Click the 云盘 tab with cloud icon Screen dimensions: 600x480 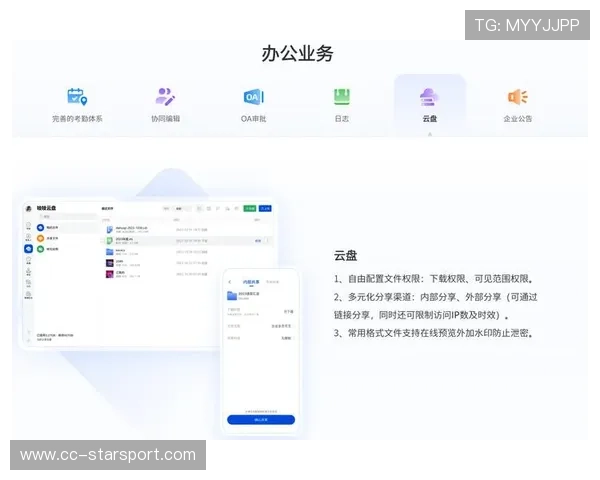(430, 105)
